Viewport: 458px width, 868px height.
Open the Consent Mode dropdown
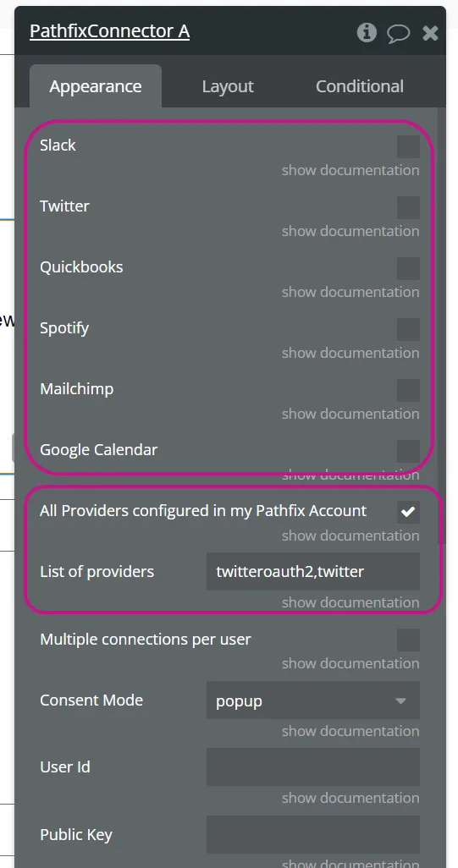(x=313, y=700)
